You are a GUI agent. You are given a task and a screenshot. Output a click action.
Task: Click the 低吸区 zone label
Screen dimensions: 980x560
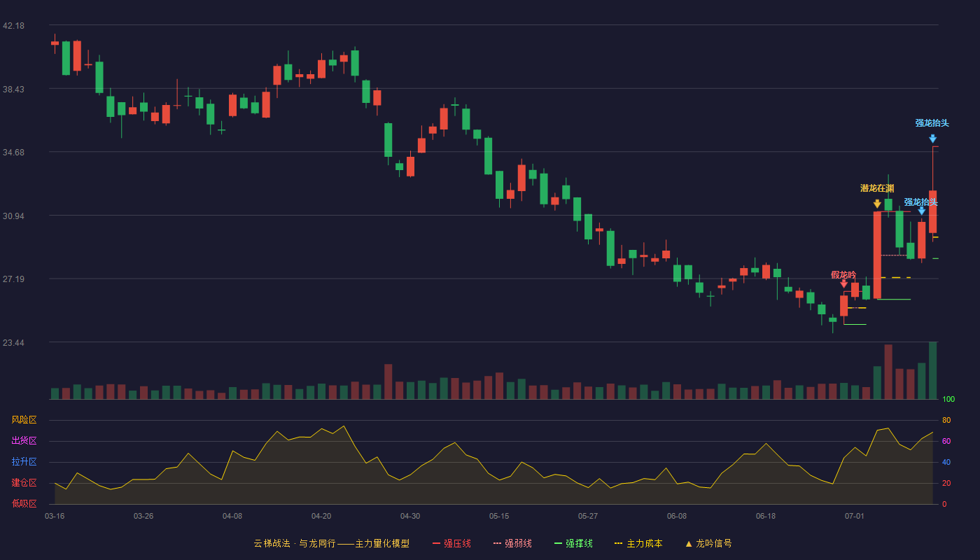[x=24, y=503]
